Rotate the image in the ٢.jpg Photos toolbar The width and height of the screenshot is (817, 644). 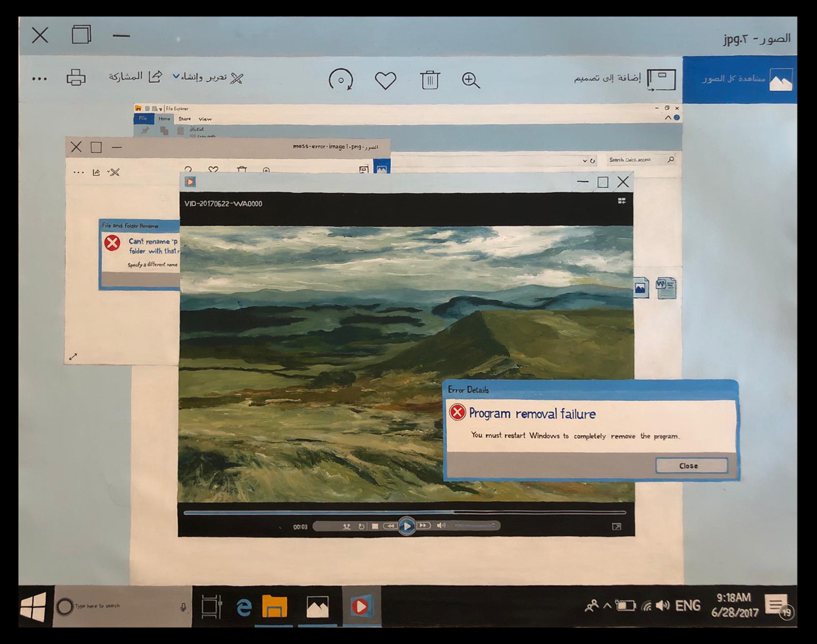[340, 80]
